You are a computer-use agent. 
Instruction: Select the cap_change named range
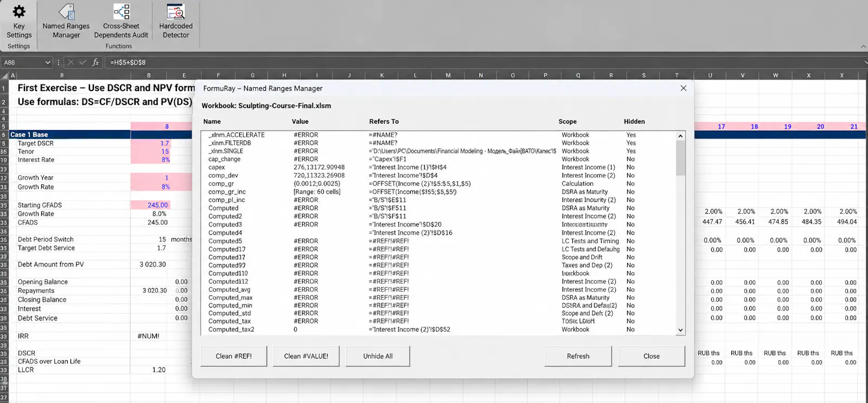click(x=438, y=159)
